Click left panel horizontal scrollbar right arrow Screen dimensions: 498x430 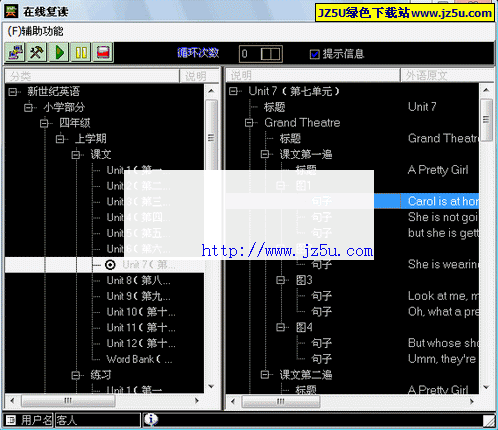point(197,401)
